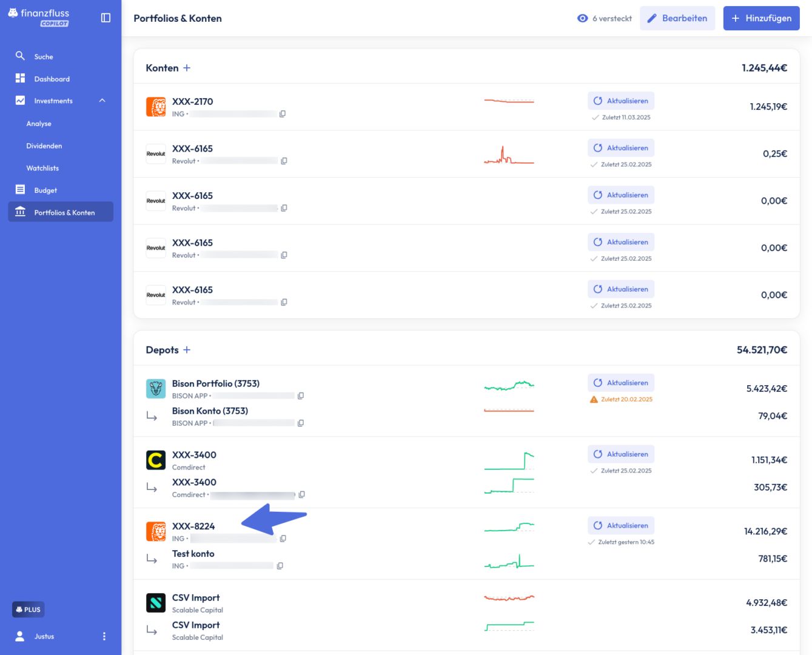Image resolution: width=812 pixels, height=655 pixels.
Task: Toggle the 6 versteckt visibility eye
Action: [x=582, y=18]
